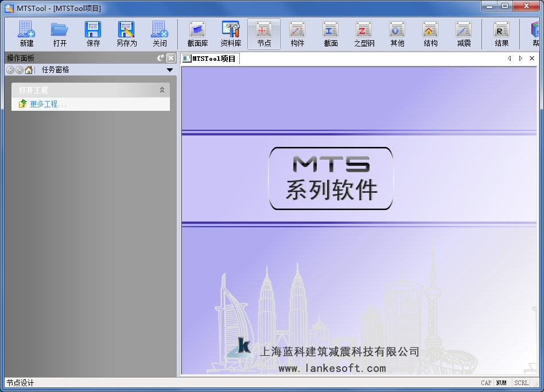The width and height of the screenshot is (544, 392).
Task: Select the 节点 (Node) design tool
Action: click(263, 33)
